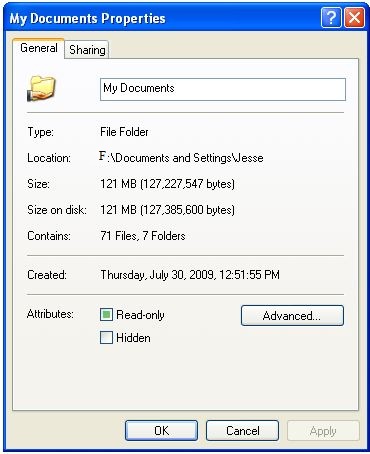The height and width of the screenshot is (454, 370).
Task: Toggle the Read-only attribute checkbox
Action: pos(106,315)
